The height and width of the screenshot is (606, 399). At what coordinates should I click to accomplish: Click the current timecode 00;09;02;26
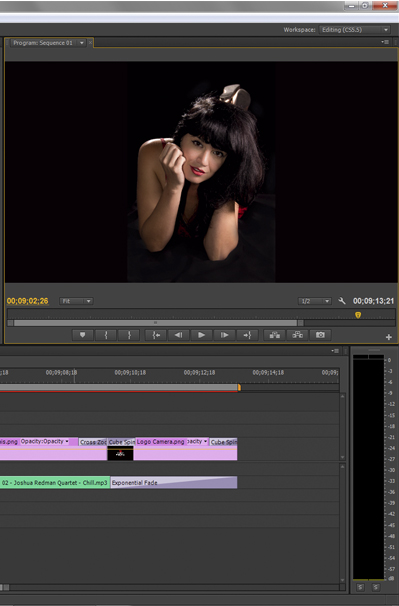(27, 301)
